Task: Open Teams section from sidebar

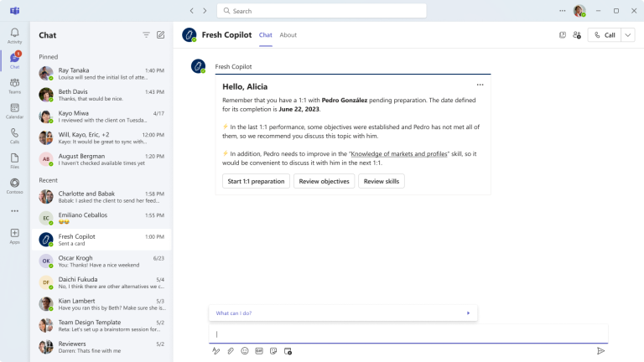Action: [15, 85]
